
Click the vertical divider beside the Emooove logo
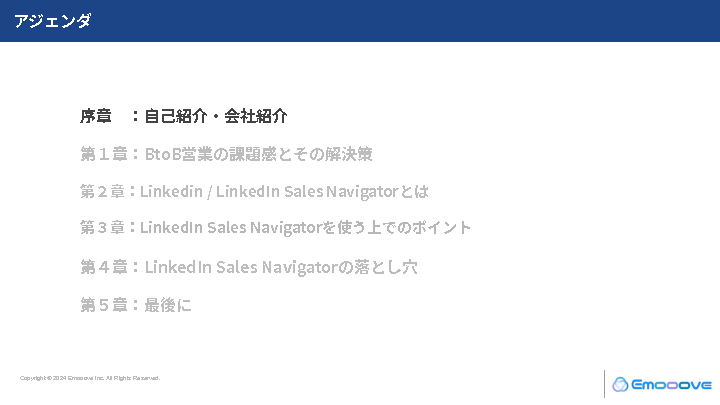(x=604, y=384)
